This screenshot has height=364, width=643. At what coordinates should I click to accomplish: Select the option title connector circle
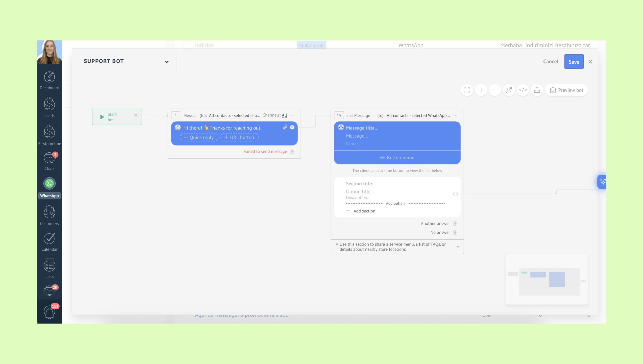click(x=455, y=194)
